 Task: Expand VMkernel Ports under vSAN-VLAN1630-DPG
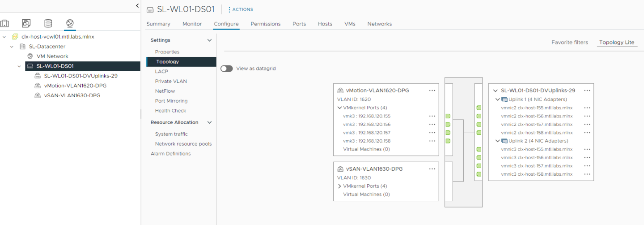(339, 186)
